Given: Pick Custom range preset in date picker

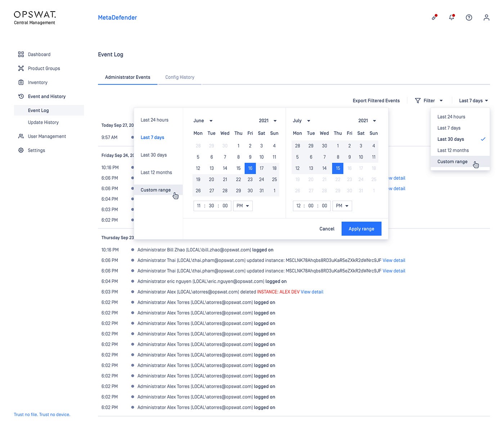Looking at the screenshot, I should tap(158, 190).
